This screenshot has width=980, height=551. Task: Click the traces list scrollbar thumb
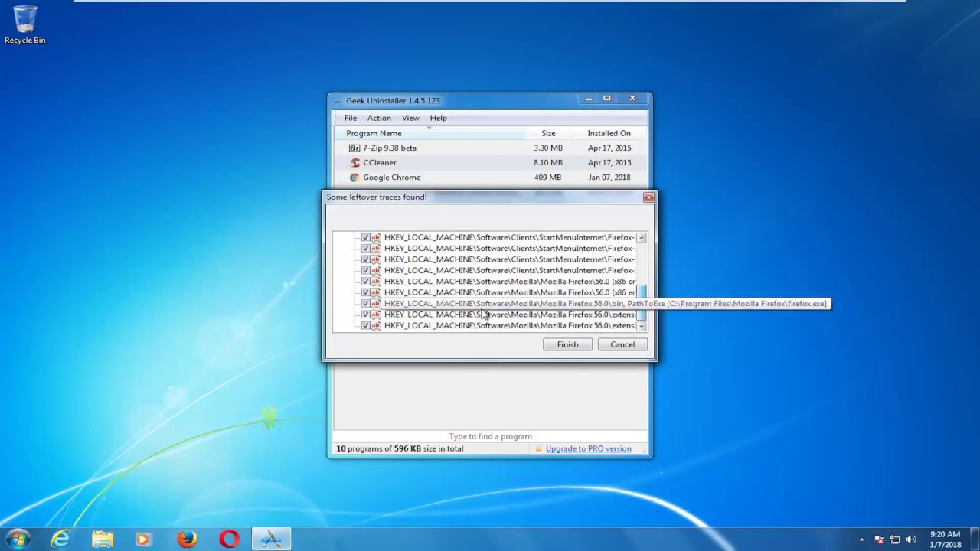[x=642, y=304]
